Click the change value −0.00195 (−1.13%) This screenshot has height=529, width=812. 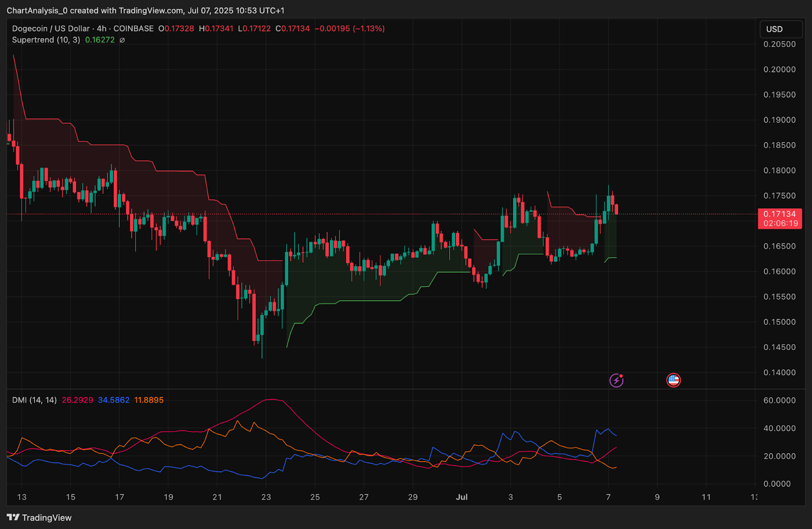click(x=350, y=28)
